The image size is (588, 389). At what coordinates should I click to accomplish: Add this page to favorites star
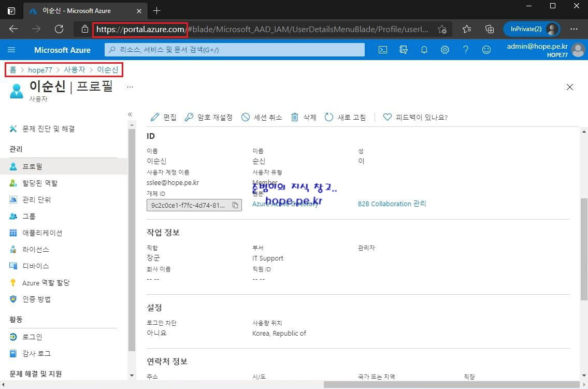coord(442,29)
